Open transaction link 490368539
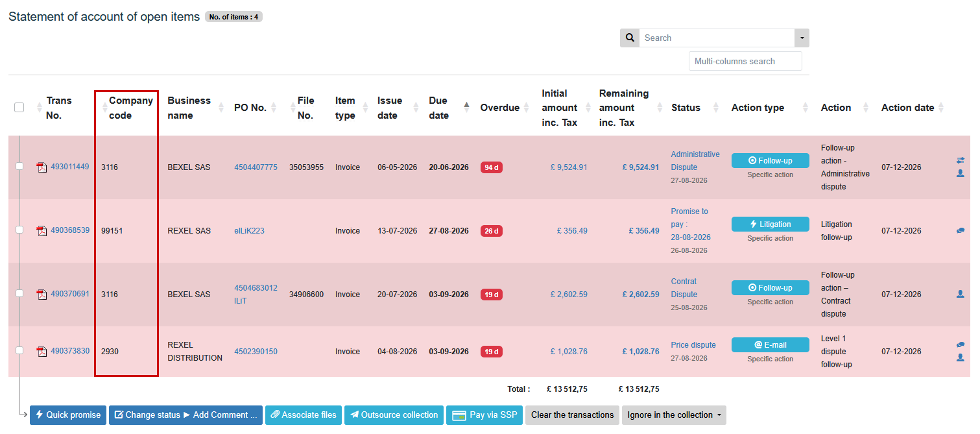Viewport: 980px width, 434px height. click(x=70, y=230)
